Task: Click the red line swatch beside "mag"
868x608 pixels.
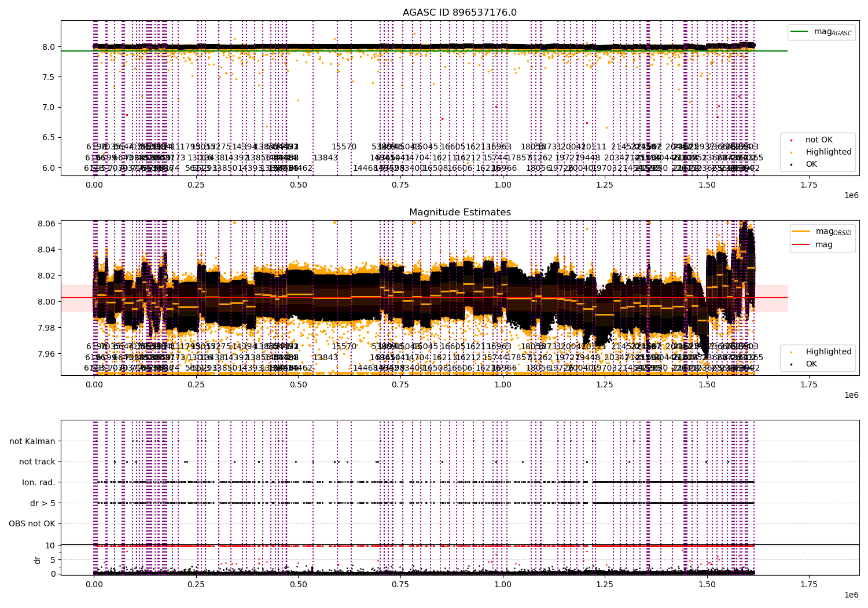Action: click(801, 244)
